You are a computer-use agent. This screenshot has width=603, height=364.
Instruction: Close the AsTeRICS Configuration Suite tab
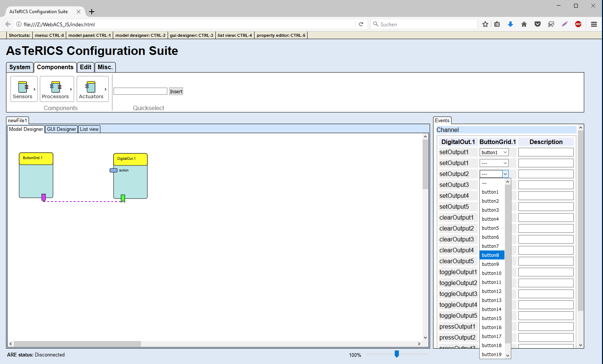[79, 12]
